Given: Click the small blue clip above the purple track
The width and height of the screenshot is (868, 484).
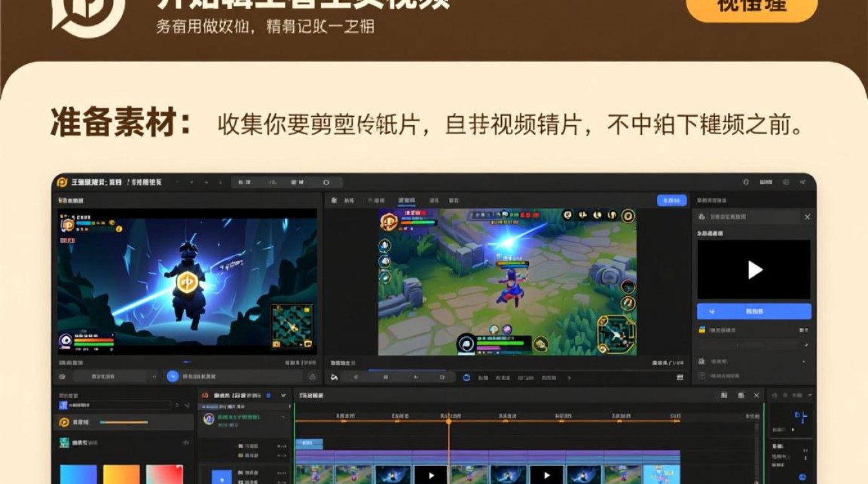Looking at the screenshot, I should (309, 443).
